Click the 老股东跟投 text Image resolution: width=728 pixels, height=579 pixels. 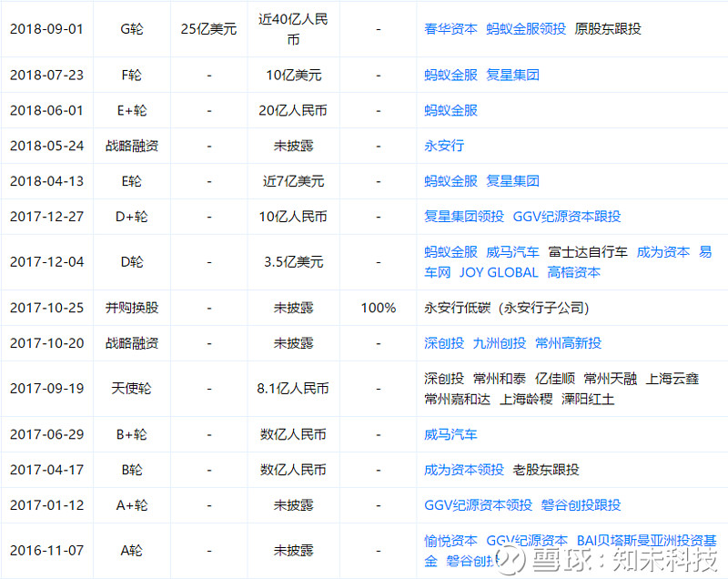click(545, 470)
